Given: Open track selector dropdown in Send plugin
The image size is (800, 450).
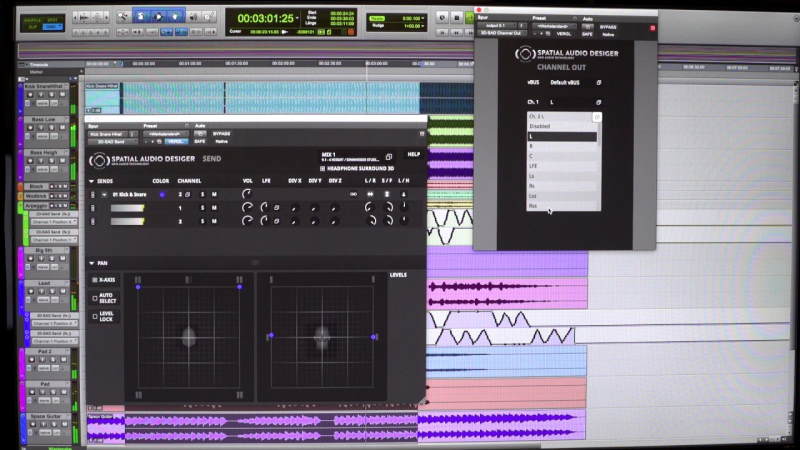Looking at the screenshot, I should click(109, 134).
